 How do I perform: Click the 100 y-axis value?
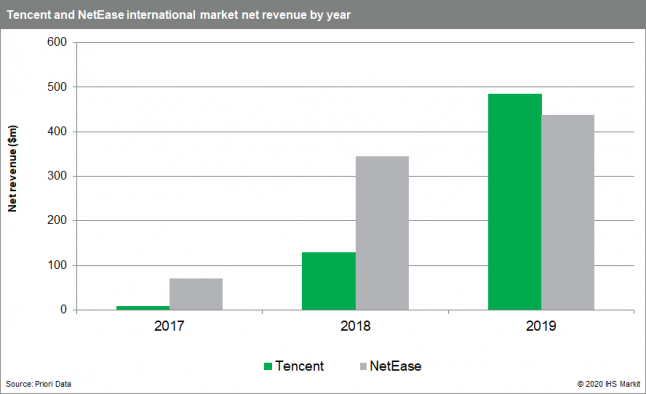[x=57, y=265]
